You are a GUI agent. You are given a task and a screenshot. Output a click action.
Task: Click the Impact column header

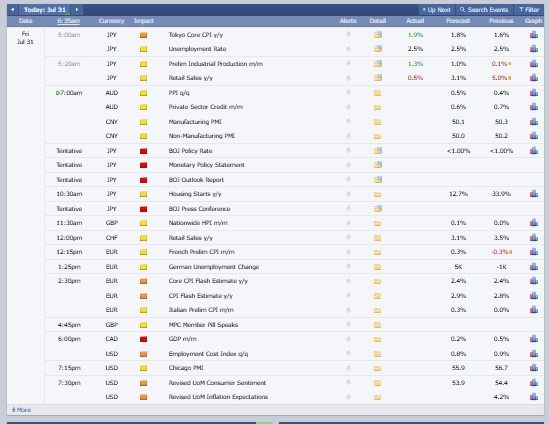144,21
